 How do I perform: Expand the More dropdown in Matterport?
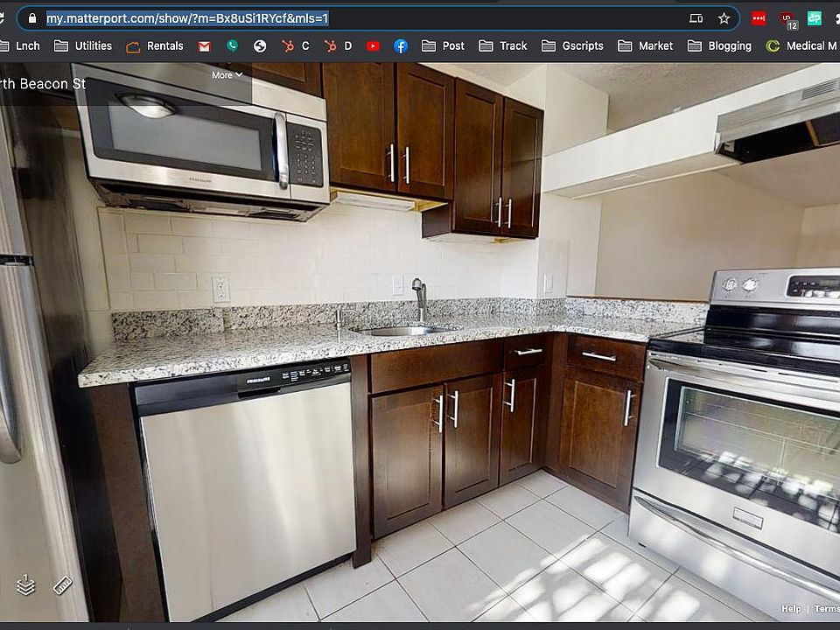click(227, 75)
